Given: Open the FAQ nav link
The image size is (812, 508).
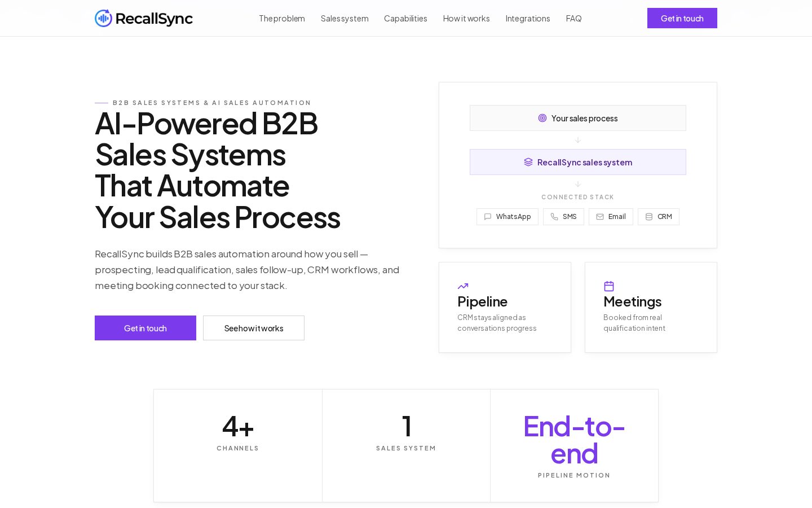Looking at the screenshot, I should 573,19.
